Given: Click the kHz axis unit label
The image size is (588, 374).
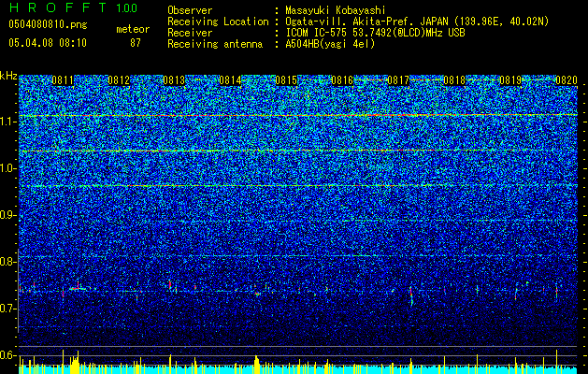Looking at the screenshot, I should tap(8, 76).
